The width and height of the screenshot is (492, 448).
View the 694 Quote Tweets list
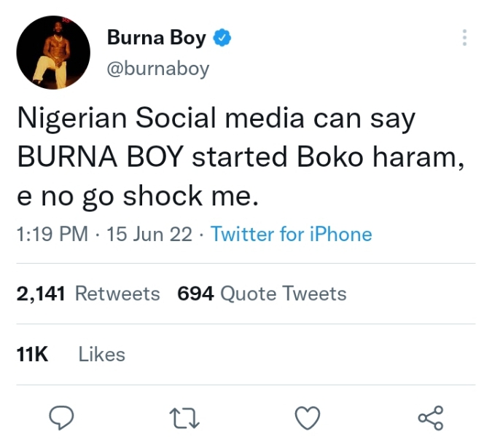(262, 294)
